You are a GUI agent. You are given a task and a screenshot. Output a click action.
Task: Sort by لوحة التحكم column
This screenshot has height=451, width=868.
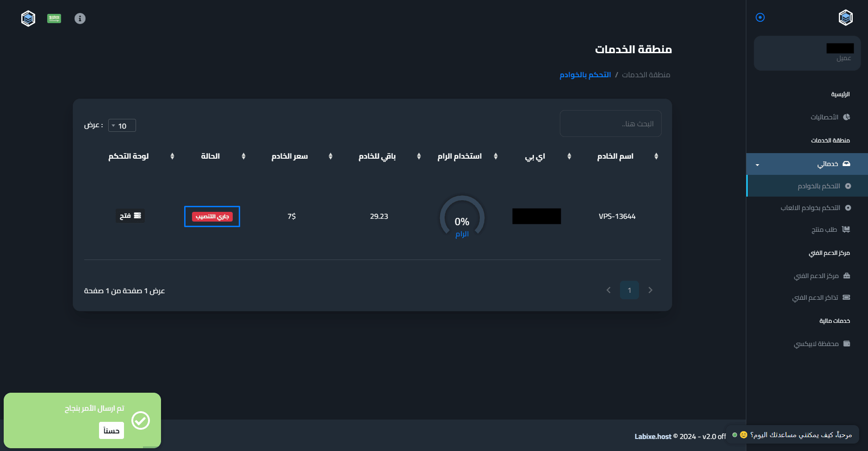[x=172, y=156]
